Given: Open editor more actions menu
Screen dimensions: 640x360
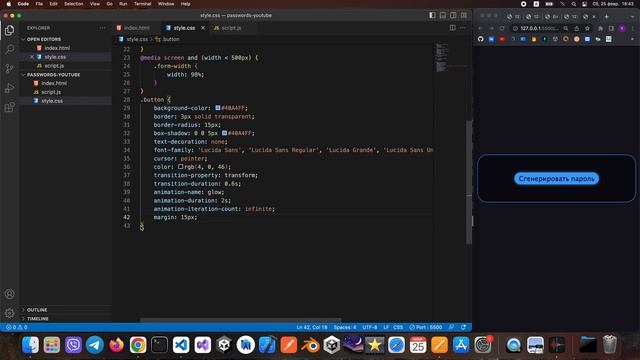Looking at the screenshot, I should [x=463, y=28].
